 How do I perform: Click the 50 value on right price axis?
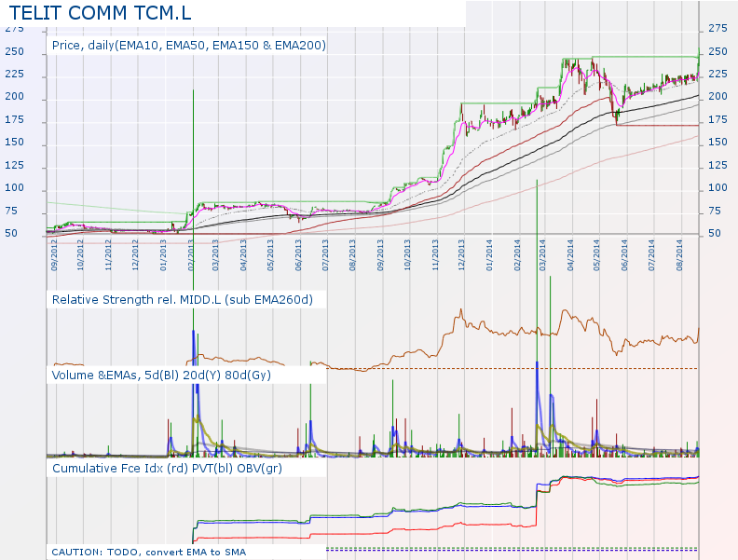click(715, 233)
